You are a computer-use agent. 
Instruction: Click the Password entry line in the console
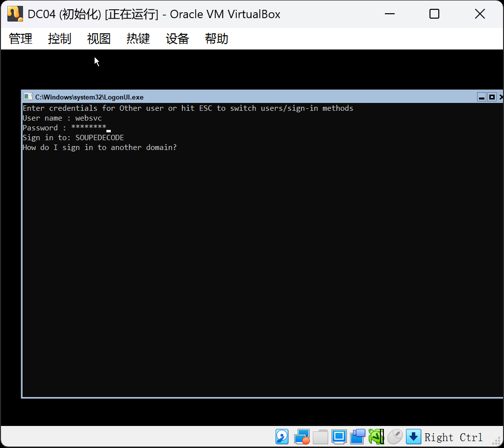[x=64, y=127]
